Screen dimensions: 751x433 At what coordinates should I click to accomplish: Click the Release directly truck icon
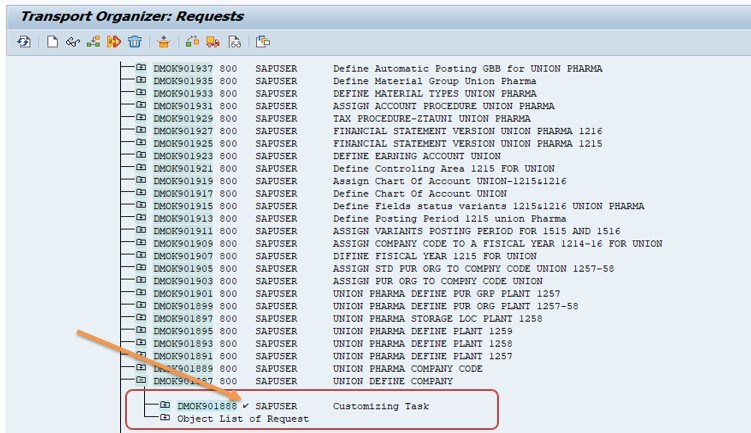[213, 42]
